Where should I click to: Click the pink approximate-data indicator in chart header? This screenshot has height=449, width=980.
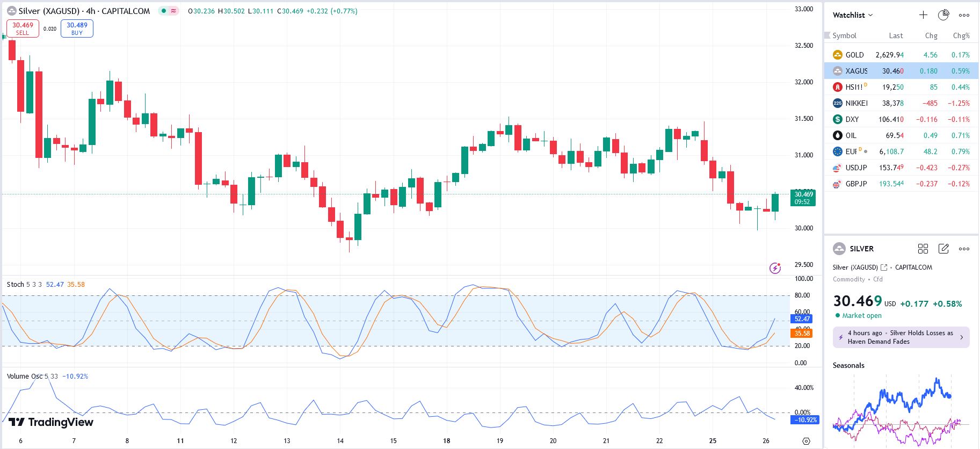[173, 11]
